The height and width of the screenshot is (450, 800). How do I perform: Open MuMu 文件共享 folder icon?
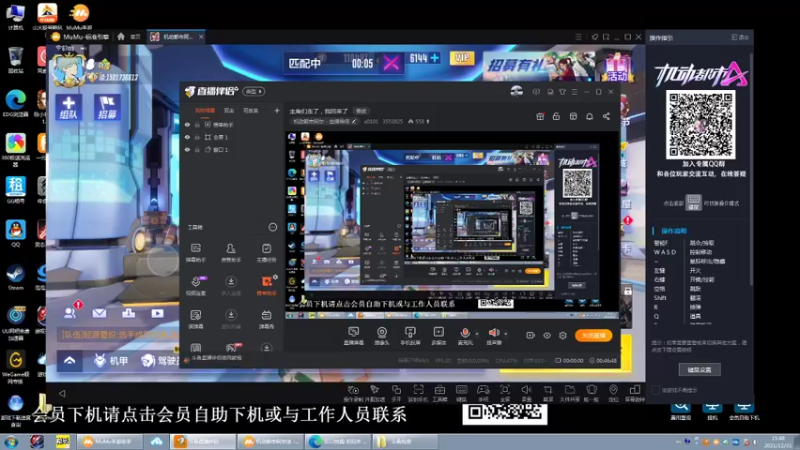point(569,392)
